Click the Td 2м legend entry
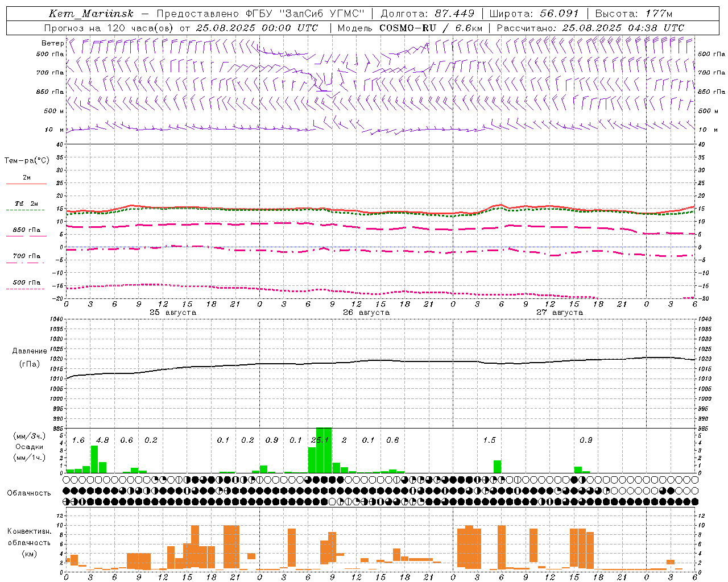This screenshot has width=728, height=582. point(26,203)
